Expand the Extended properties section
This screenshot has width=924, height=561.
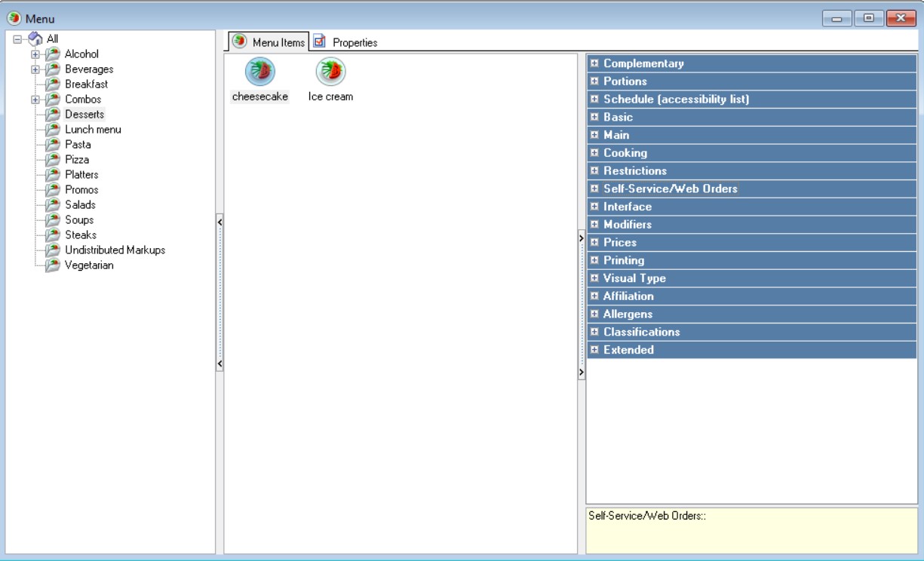pos(594,350)
